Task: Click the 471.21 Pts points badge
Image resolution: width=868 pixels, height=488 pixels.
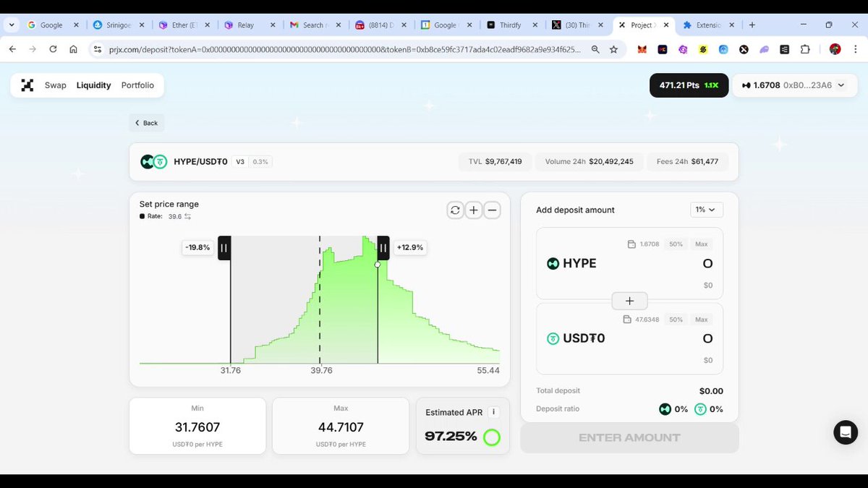Action: click(x=689, y=85)
